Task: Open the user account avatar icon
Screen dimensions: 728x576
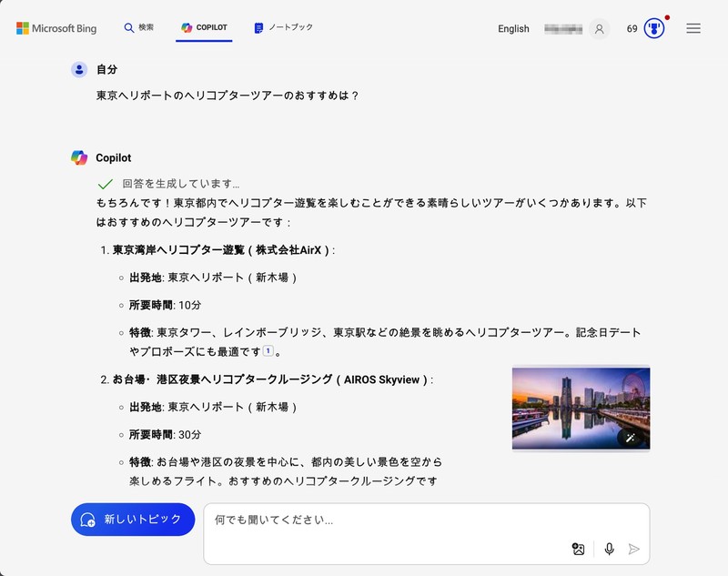Action: (x=600, y=29)
